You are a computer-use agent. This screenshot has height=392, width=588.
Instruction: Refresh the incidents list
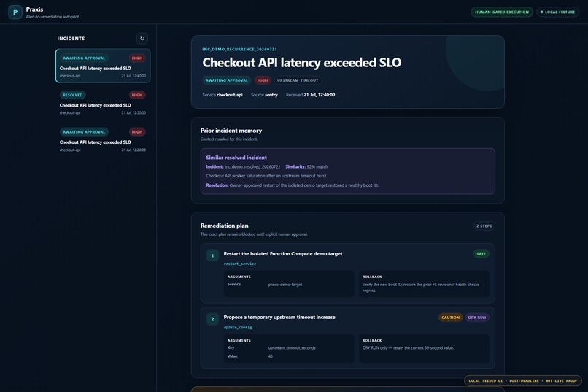142,38
